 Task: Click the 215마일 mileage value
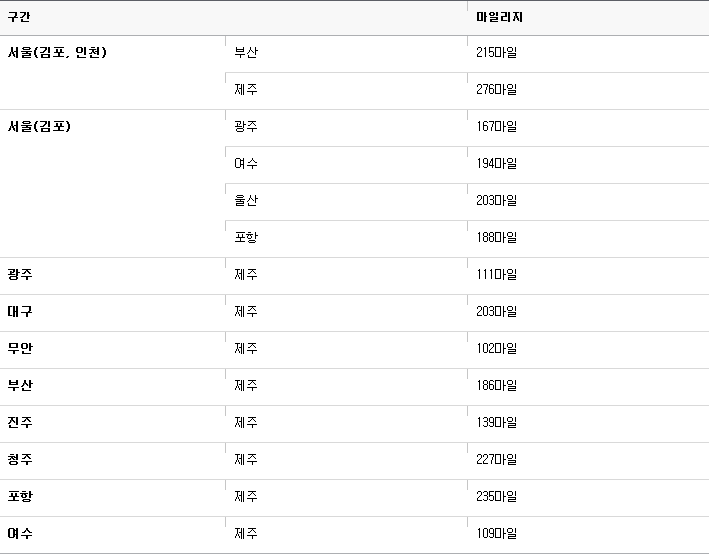pos(496,53)
